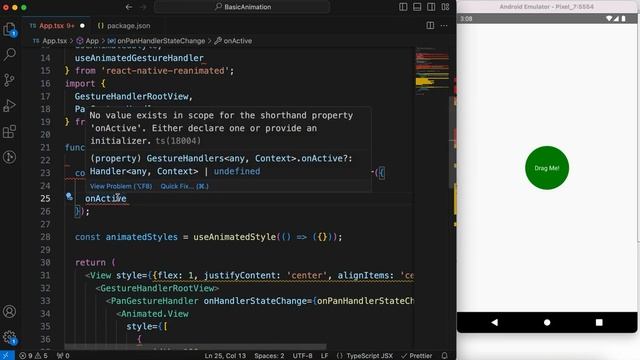Click the lightbulb code action on line 25
Screen dimensions: 640x360
pyautogui.click(x=69, y=197)
